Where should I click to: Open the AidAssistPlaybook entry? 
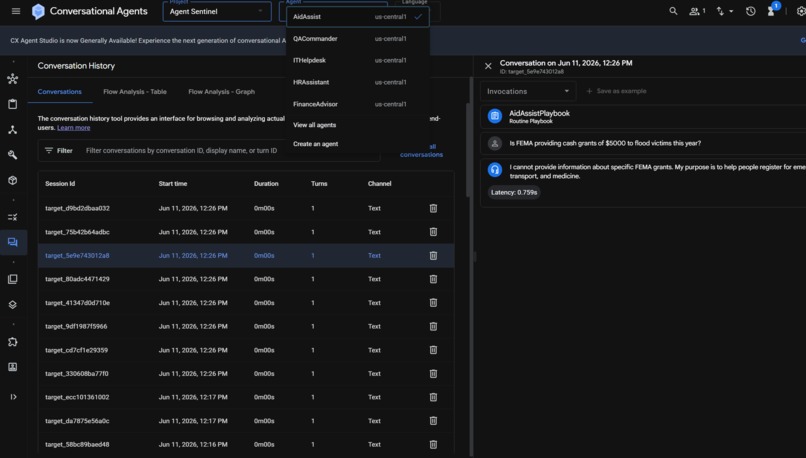[643, 117]
